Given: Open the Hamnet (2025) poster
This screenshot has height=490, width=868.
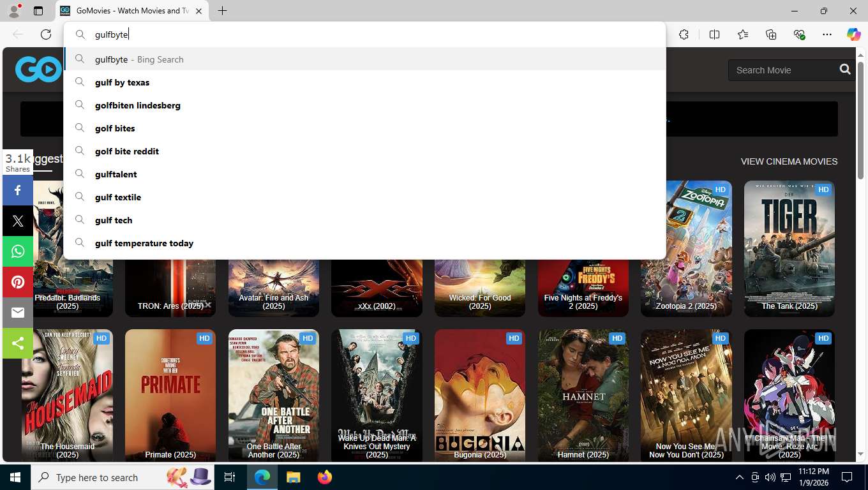Looking at the screenshot, I should click(x=583, y=396).
